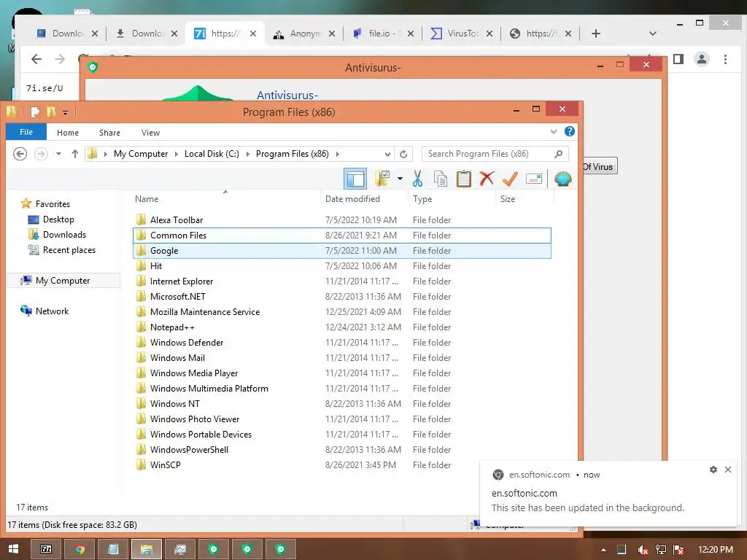Expand the Local Disk (C:) breadcrumb arrow
The height and width of the screenshot is (560, 747).
tap(248, 154)
